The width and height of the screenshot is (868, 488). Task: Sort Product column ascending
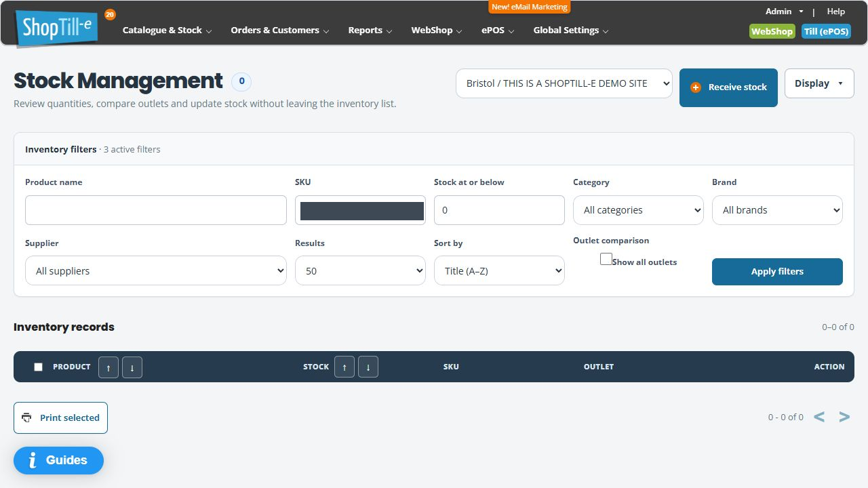point(108,367)
